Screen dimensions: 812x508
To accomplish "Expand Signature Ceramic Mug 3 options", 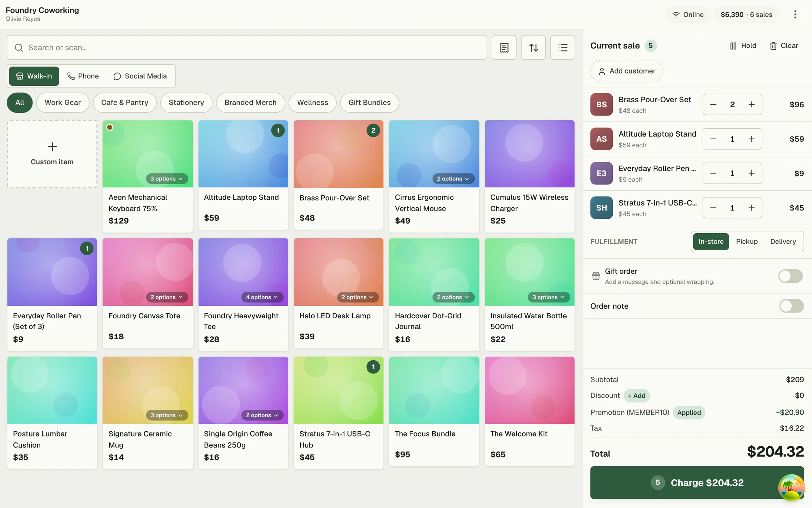I will 167,415.
